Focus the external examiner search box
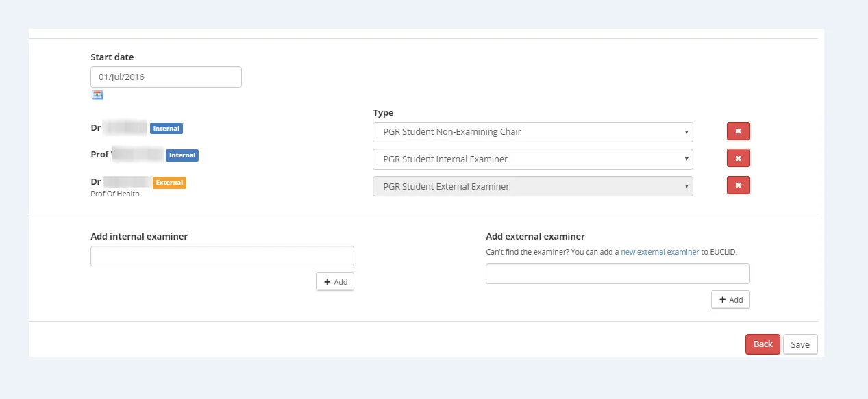868x399 pixels. [x=617, y=273]
